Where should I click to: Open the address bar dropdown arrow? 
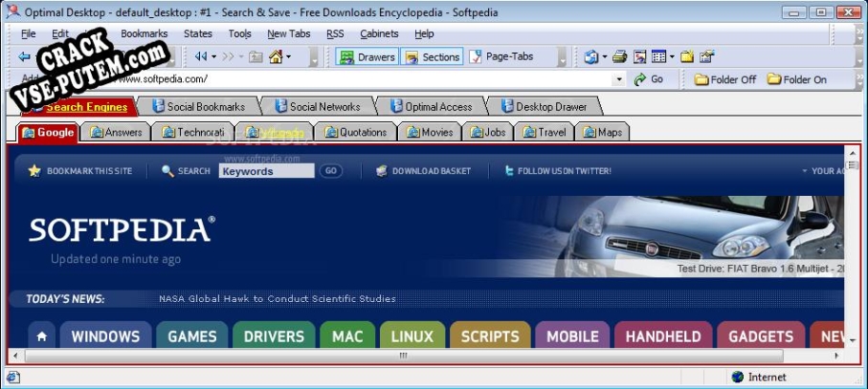click(x=619, y=79)
